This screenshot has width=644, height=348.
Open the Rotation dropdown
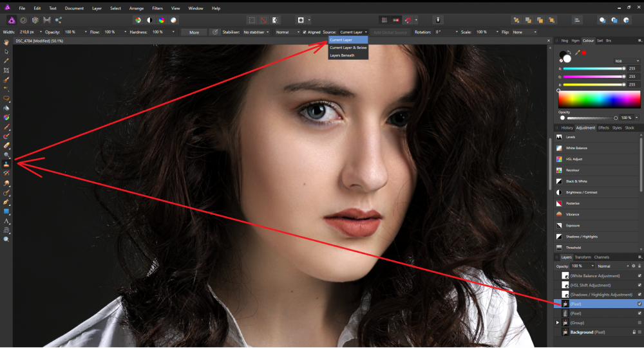pyautogui.click(x=457, y=32)
